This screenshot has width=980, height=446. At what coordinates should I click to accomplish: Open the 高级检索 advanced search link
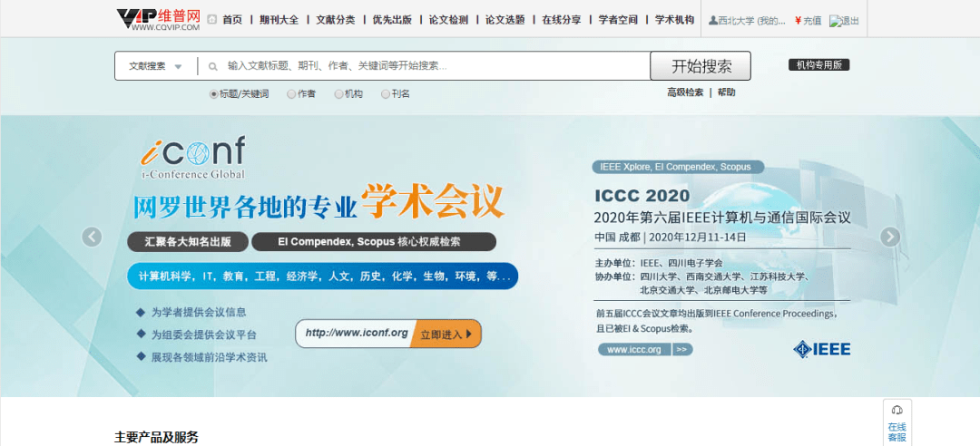click(x=685, y=92)
